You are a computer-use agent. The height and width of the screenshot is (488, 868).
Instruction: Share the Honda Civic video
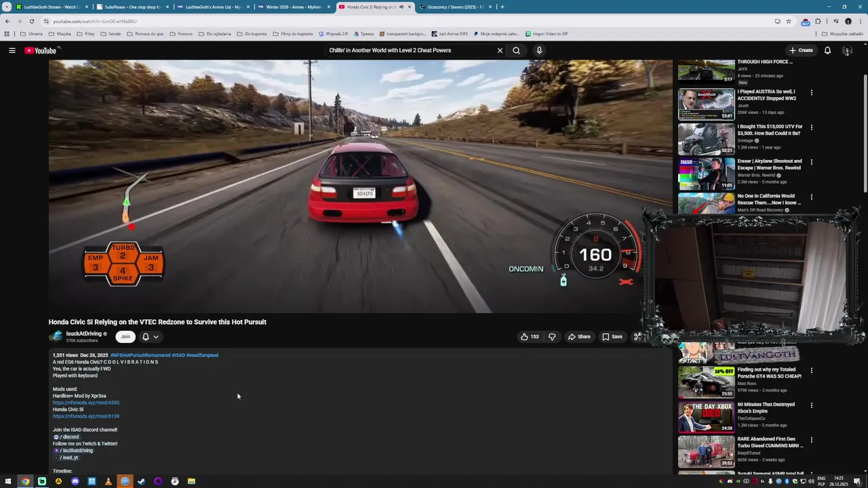[579, 336]
